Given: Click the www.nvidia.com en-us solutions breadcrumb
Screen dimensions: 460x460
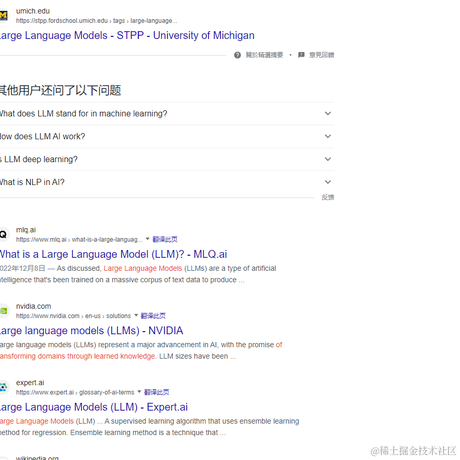Looking at the screenshot, I should (x=73, y=316).
